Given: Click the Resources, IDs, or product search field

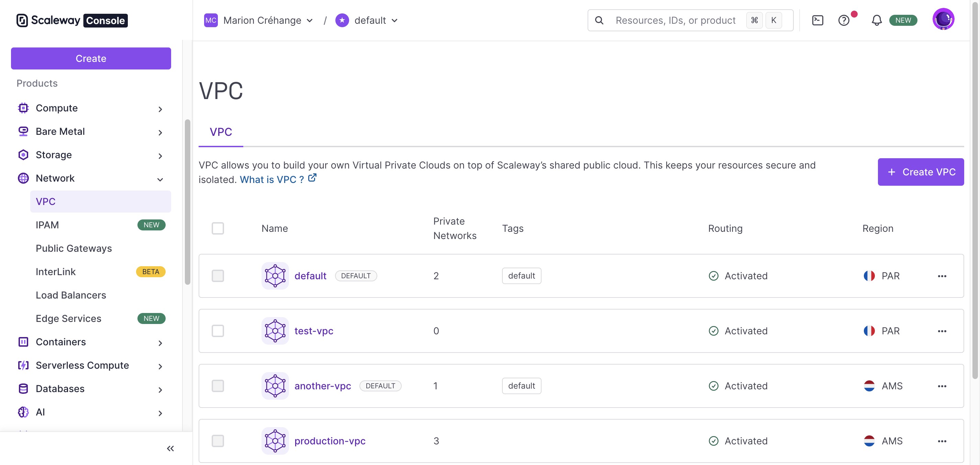Looking at the screenshot, I should 690,20.
